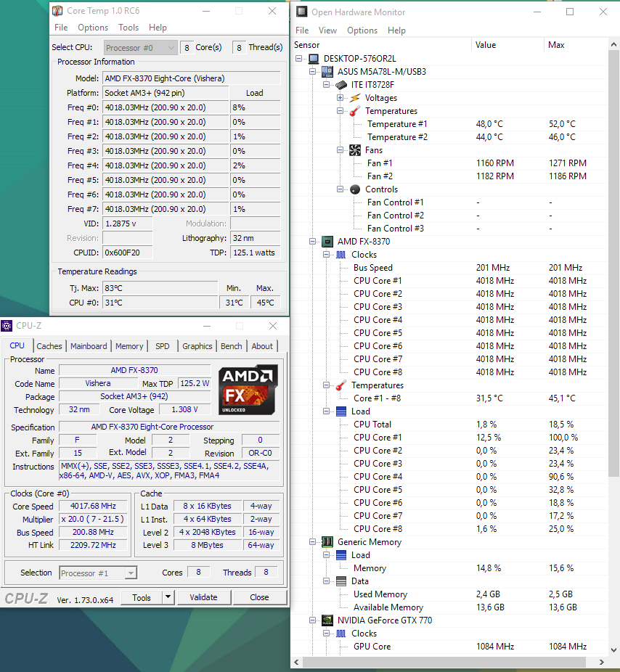Click the lightning bolt Voltages icon
This screenshot has width=620, height=672.
[x=354, y=98]
